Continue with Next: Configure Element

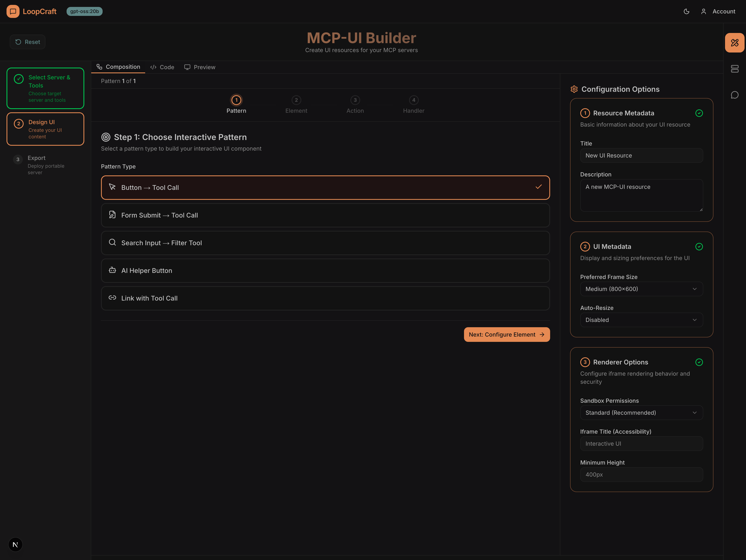(507, 335)
